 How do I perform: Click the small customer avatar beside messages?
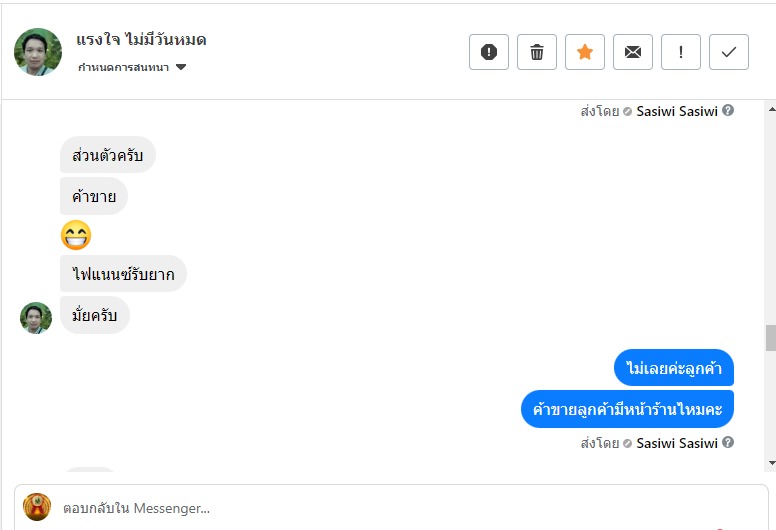point(36,318)
